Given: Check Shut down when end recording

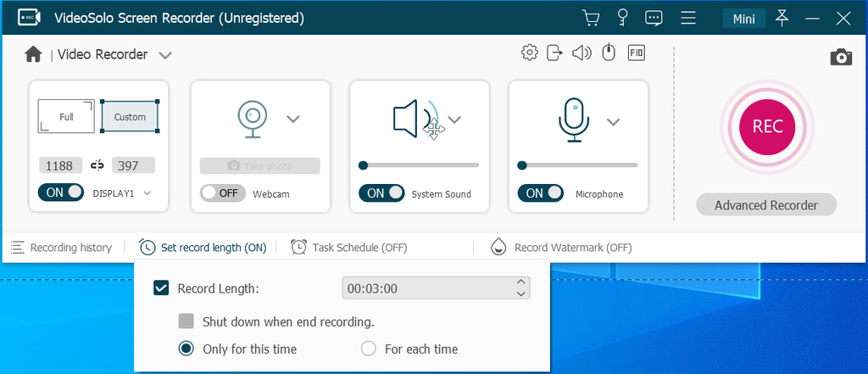Looking at the screenshot, I should coord(186,321).
